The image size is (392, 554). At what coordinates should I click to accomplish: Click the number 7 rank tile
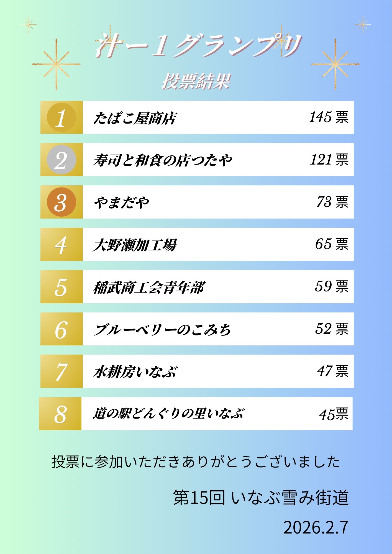coord(62,371)
